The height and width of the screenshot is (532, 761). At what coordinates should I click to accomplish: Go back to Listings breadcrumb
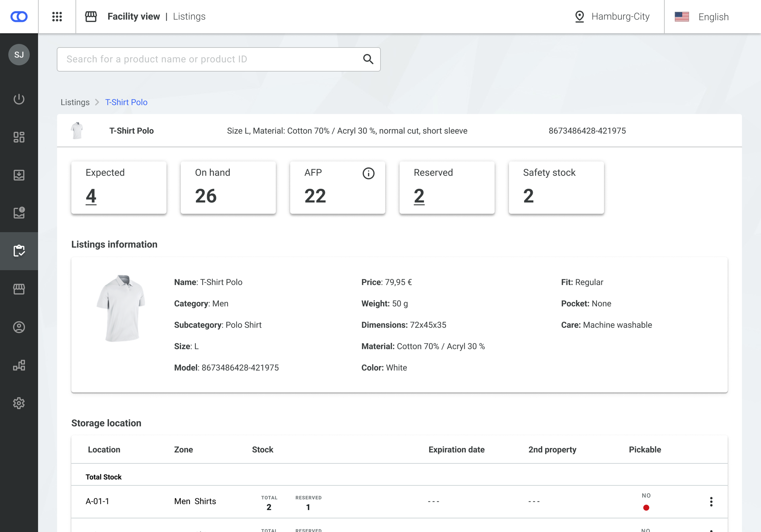click(75, 102)
